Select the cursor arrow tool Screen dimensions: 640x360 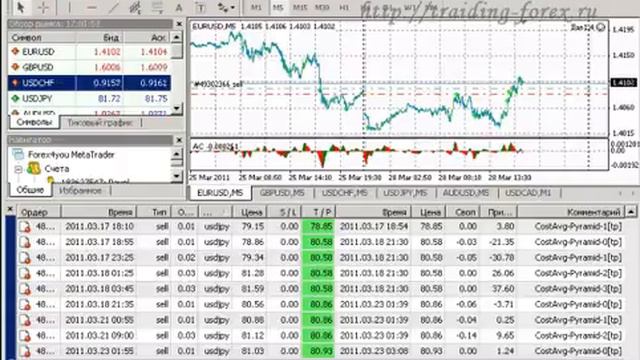point(21,7)
